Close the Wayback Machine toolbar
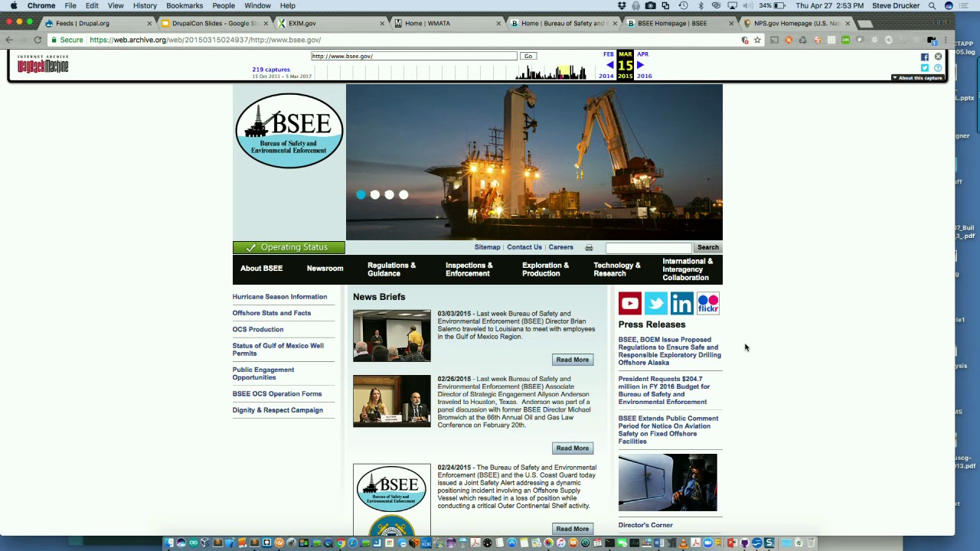The image size is (980, 551). tap(938, 57)
